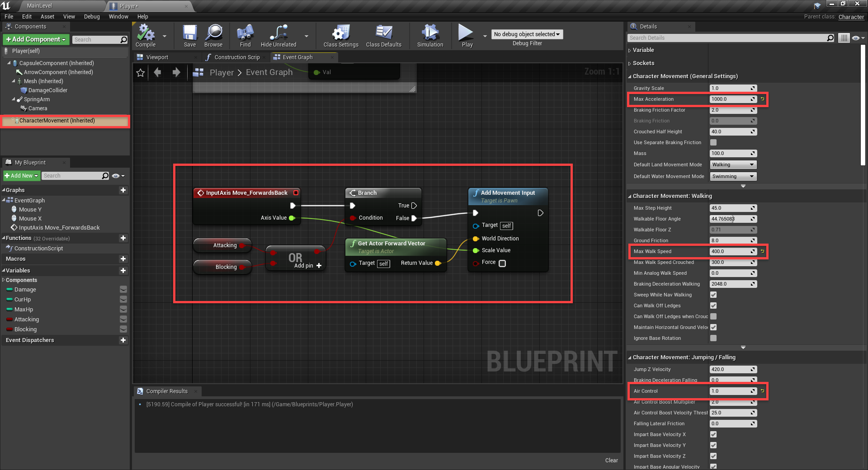Reset Air Control to default

tap(763, 391)
